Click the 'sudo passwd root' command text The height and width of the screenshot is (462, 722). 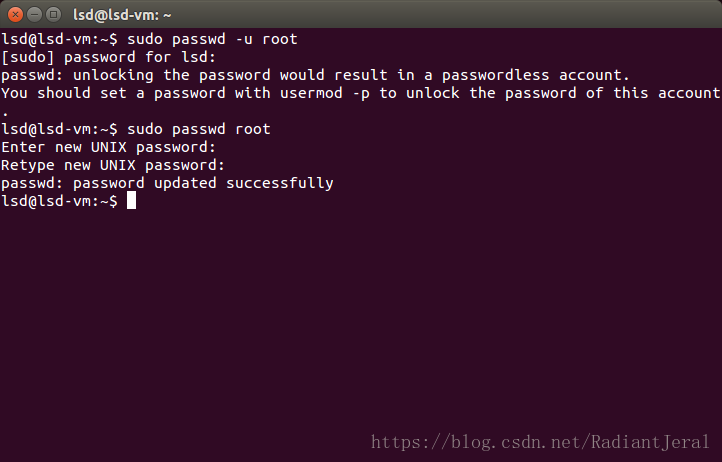(198, 129)
